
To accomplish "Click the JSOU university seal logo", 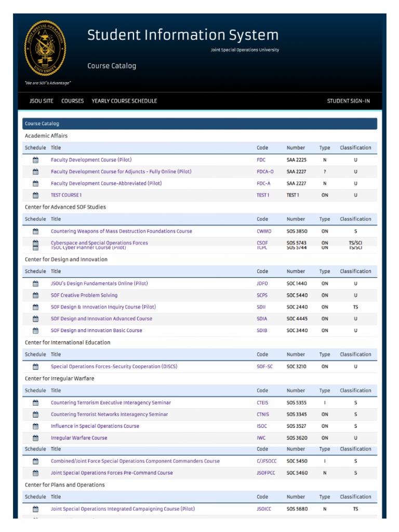I will click(45, 48).
